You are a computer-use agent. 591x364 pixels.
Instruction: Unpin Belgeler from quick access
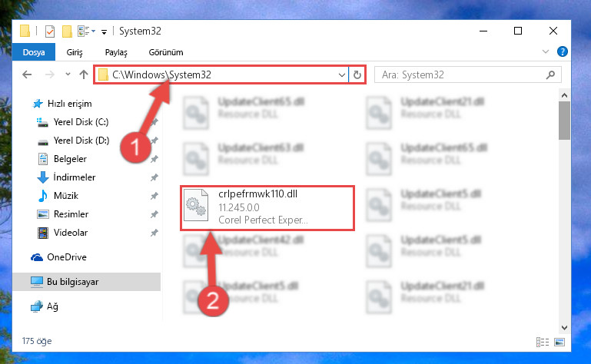tap(154, 159)
